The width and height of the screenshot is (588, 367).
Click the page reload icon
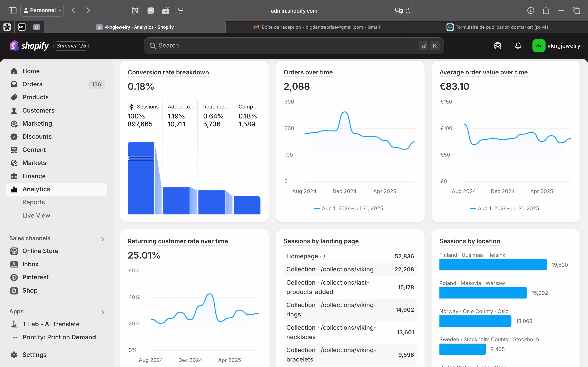pyautogui.click(x=408, y=11)
